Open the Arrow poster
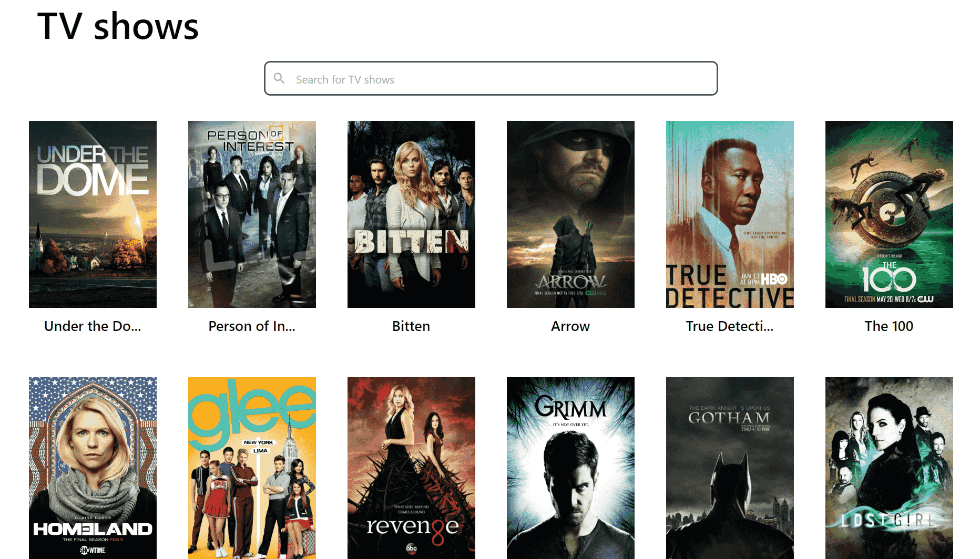This screenshot has width=980, height=559. pos(570,214)
